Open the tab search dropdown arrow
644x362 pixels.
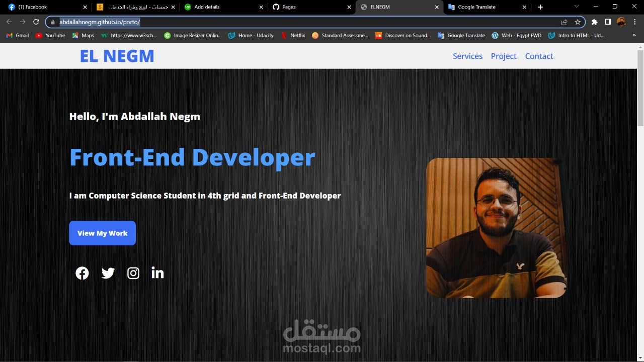(577, 7)
